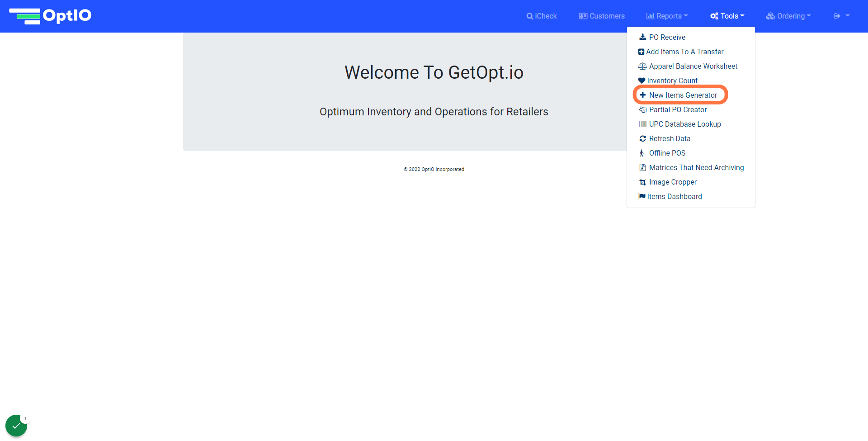Image resolution: width=868 pixels, height=441 pixels.
Task: Click the Reports bar chart icon
Action: (x=651, y=16)
